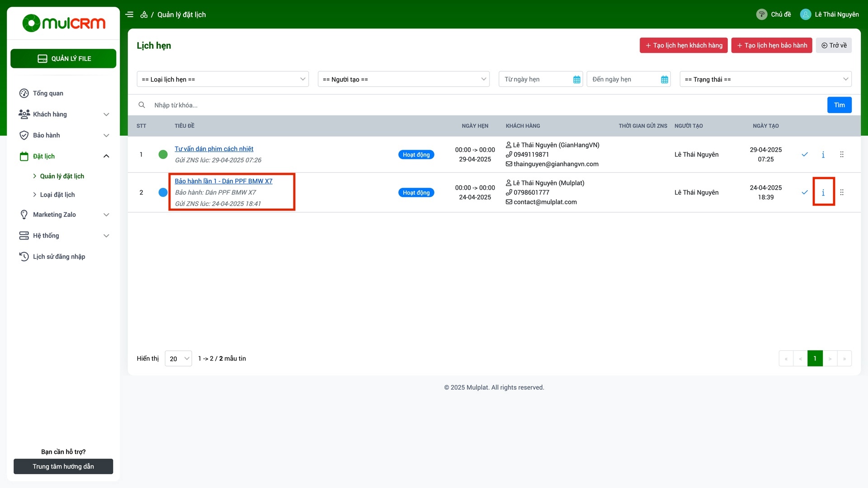The width and height of the screenshot is (868, 488).
Task: Open the Loại lịch hẹn dropdown
Action: (222, 79)
